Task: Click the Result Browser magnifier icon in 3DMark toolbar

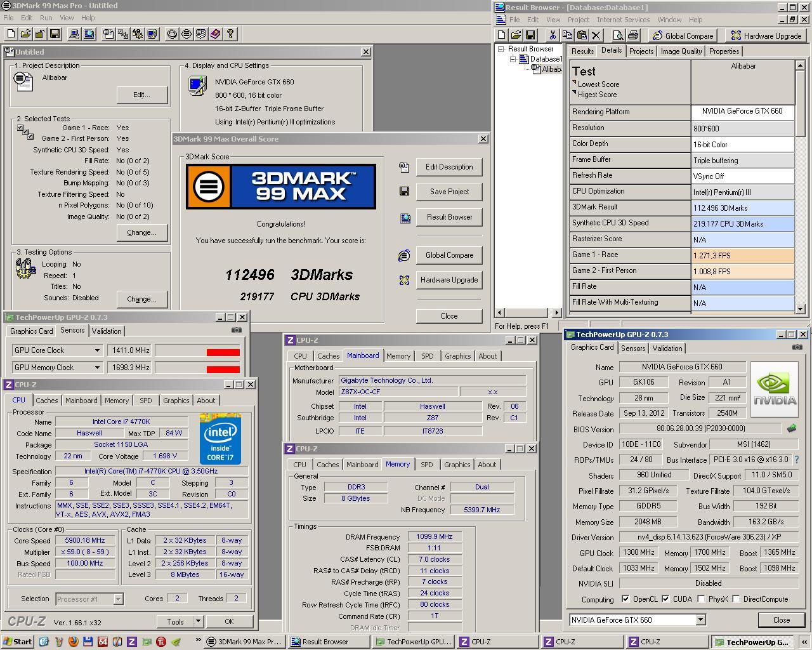Action: (x=89, y=34)
